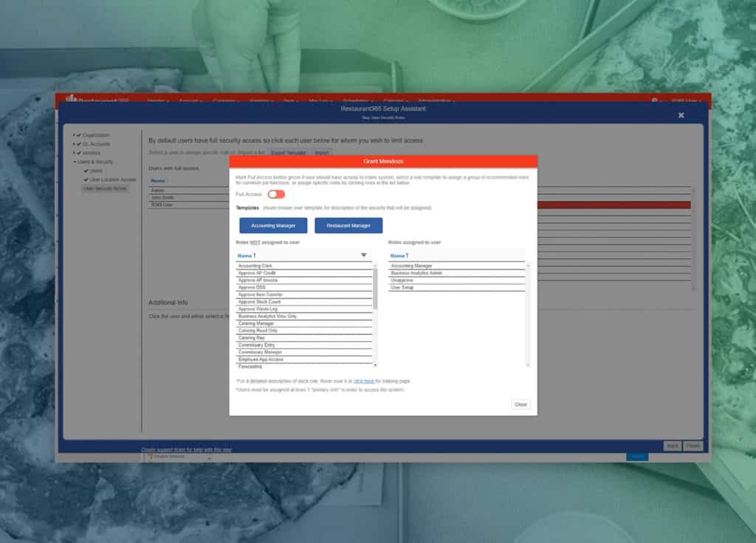
Task: Click scroll-down arrow of unassigned roles list
Action: pyautogui.click(x=375, y=365)
